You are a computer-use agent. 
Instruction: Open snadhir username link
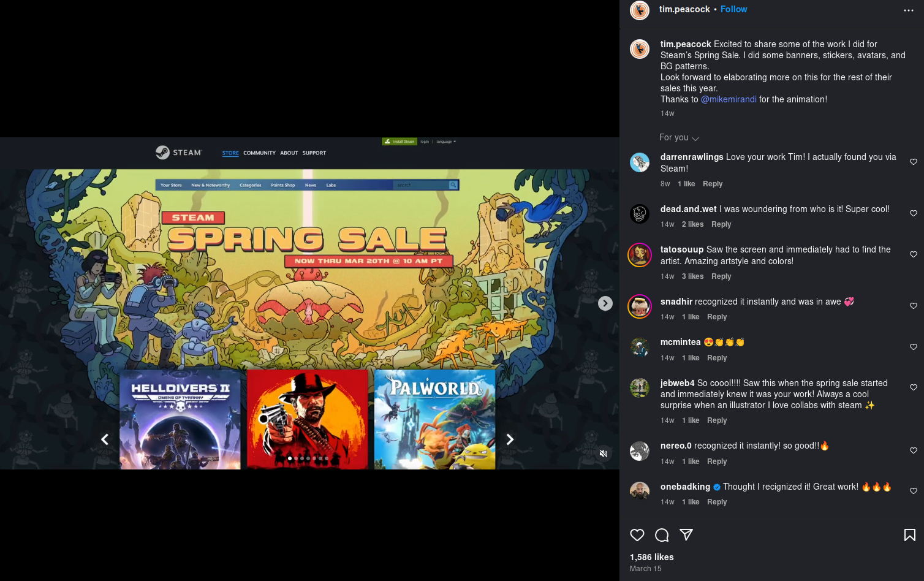676,302
